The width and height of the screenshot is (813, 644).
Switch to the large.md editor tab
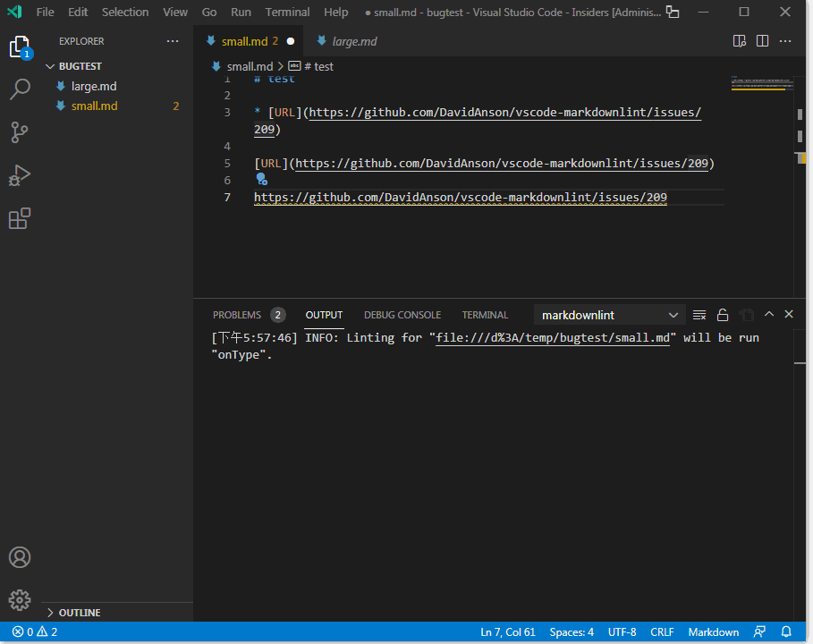347,41
